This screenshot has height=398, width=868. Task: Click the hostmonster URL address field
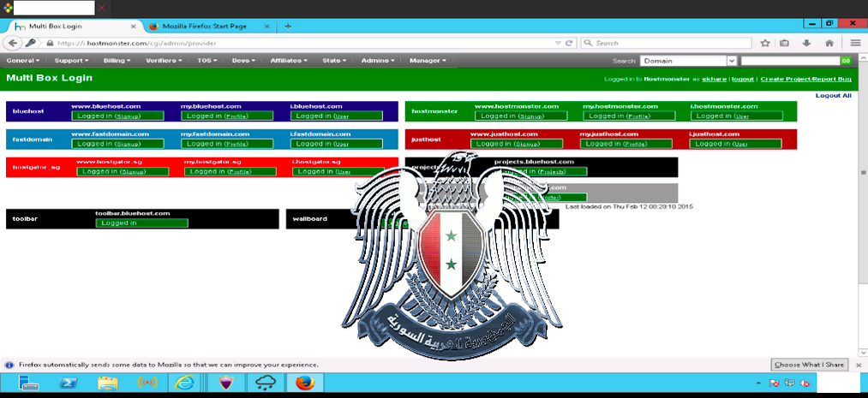[x=299, y=43]
